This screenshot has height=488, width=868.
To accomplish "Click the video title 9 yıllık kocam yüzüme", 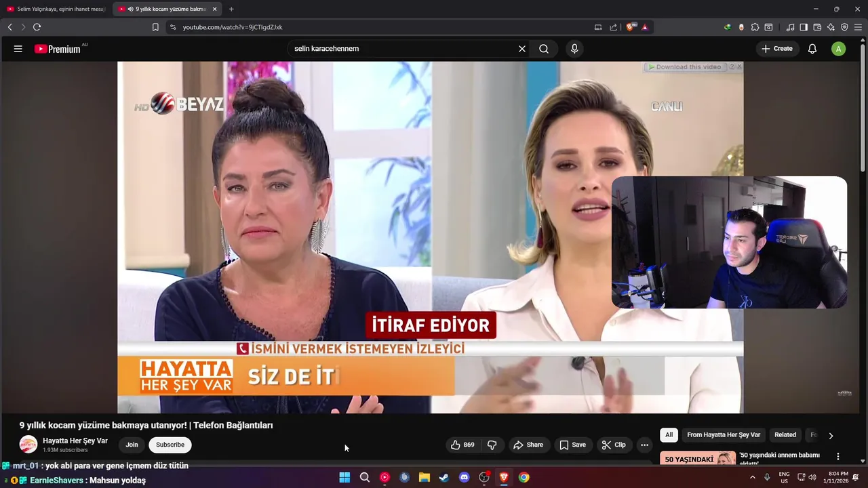I will tap(146, 426).
